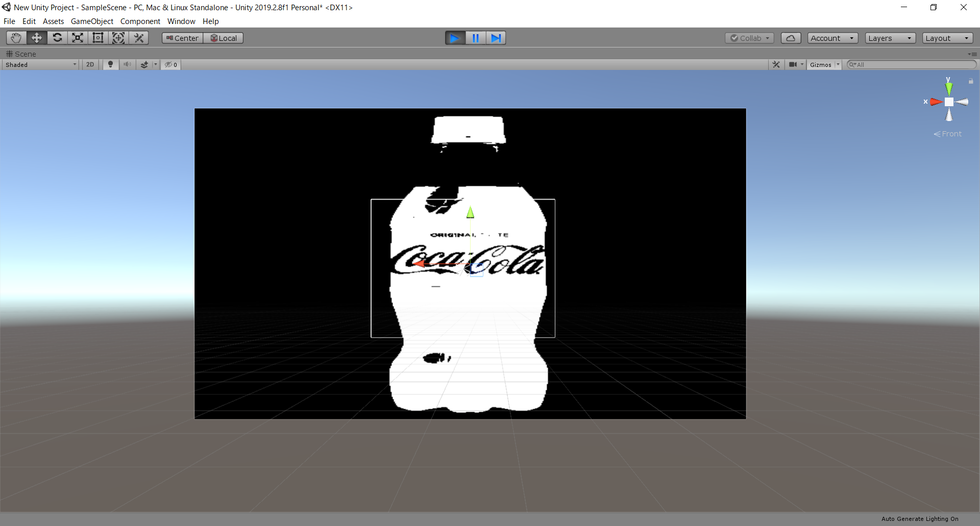
Task: Click the Coca-Cola bottle image in scene
Action: pyautogui.click(x=470, y=264)
